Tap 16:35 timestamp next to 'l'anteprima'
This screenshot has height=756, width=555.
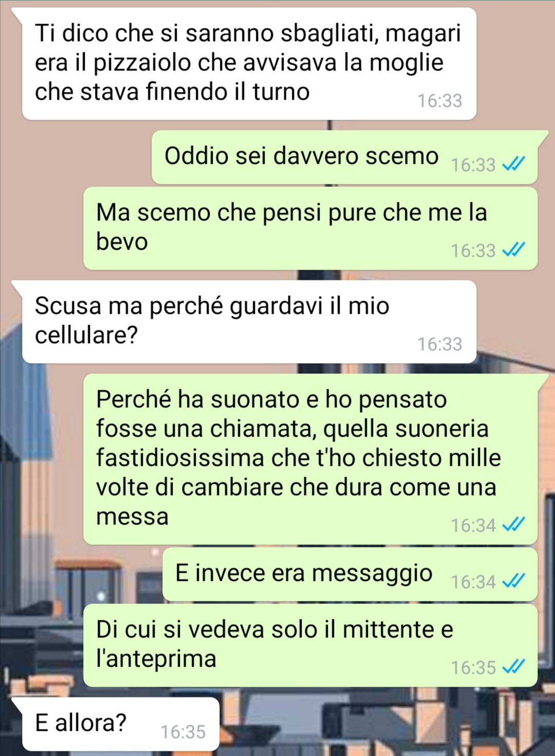[x=473, y=667]
